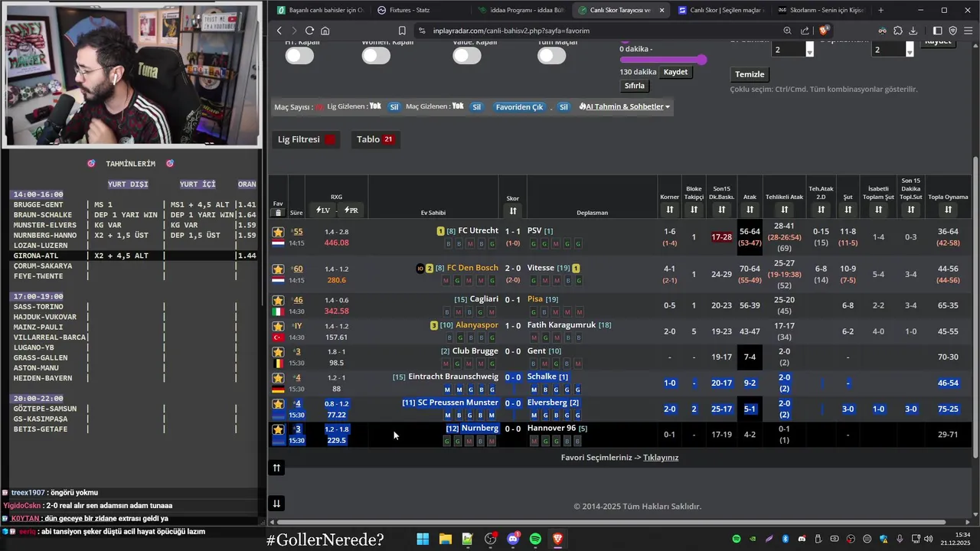Image resolution: width=980 pixels, height=551 pixels.
Task: Sort by the Atak column arrows
Action: coord(750,210)
